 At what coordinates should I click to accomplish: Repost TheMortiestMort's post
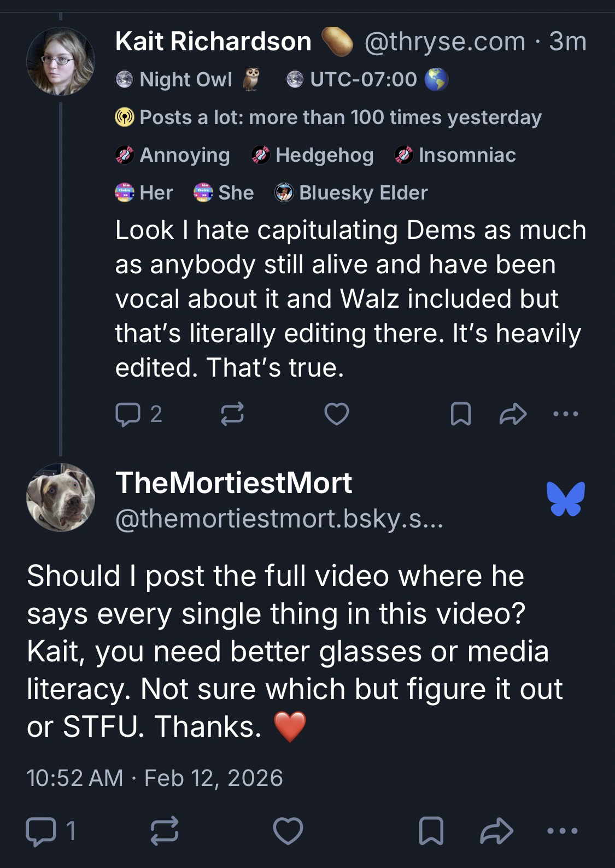point(164,831)
